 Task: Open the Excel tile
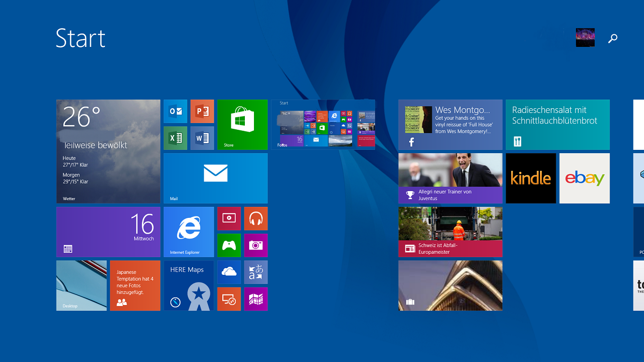coord(175,138)
